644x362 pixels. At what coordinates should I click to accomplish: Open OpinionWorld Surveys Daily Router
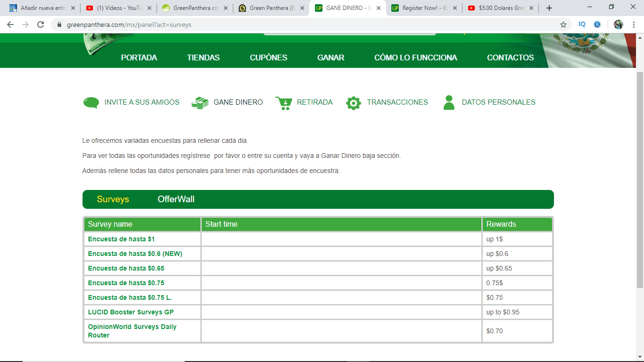[x=132, y=331]
